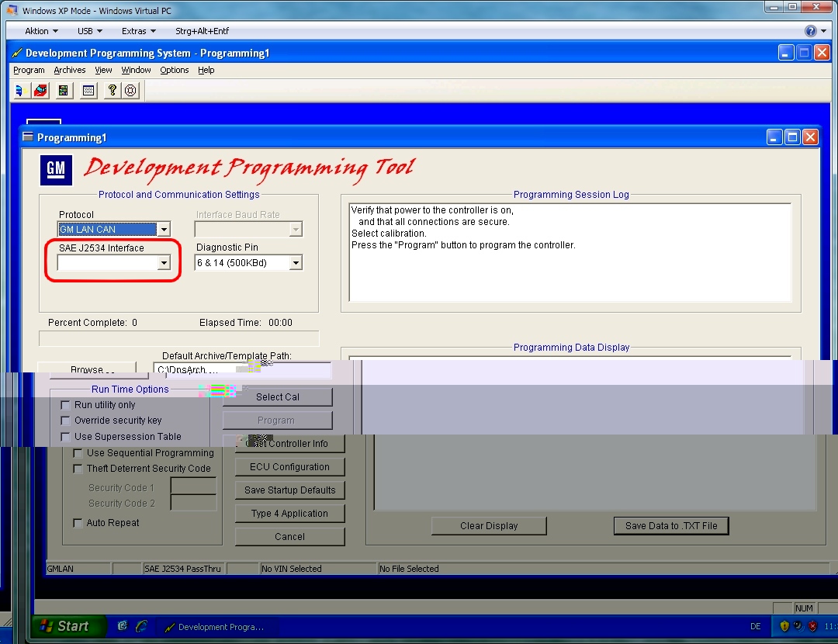Click GMLAN status bar entry

[x=78, y=569]
